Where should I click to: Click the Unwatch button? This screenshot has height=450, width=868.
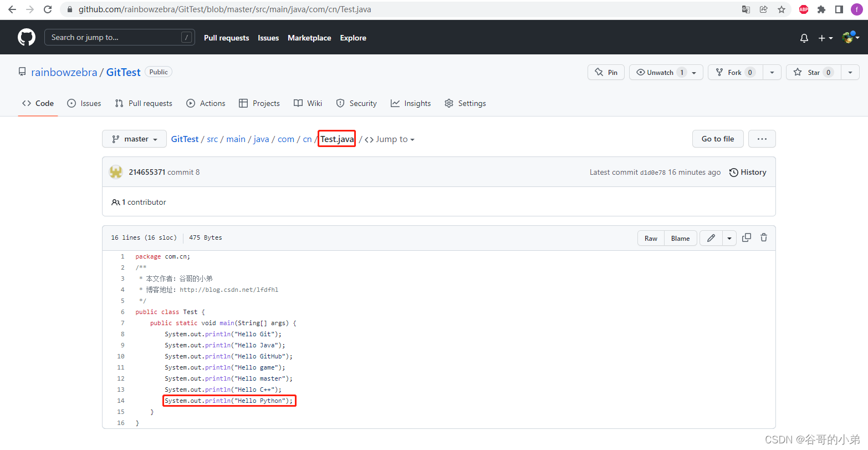tap(666, 72)
